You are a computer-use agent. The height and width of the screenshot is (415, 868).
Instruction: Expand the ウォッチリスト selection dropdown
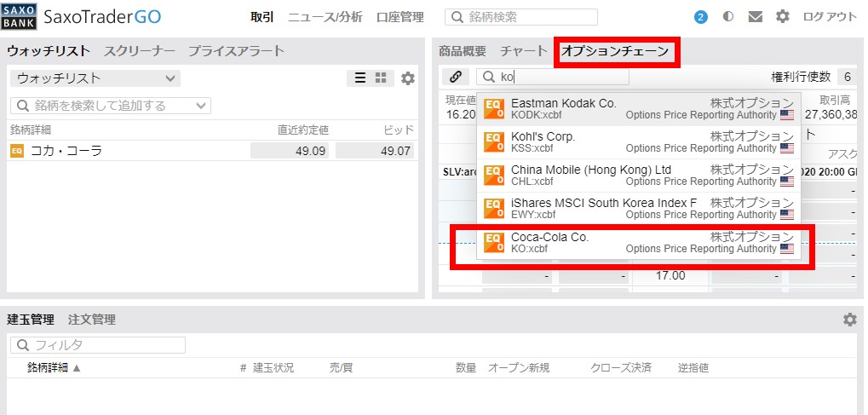(x=95, y=78)
